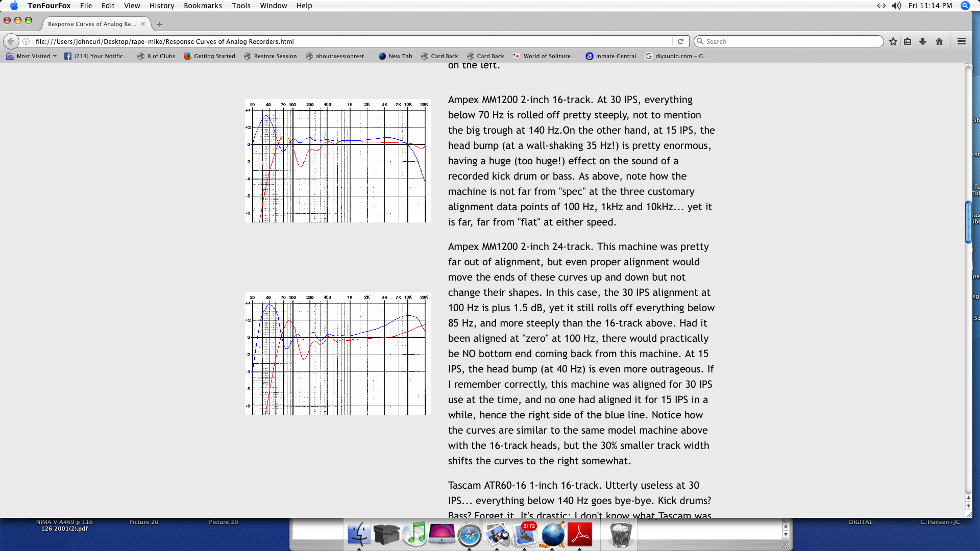Switch to TenFourFox globe icon in Dock
The height and width of the screenshot is (551, 980).
tap(553, 535)
